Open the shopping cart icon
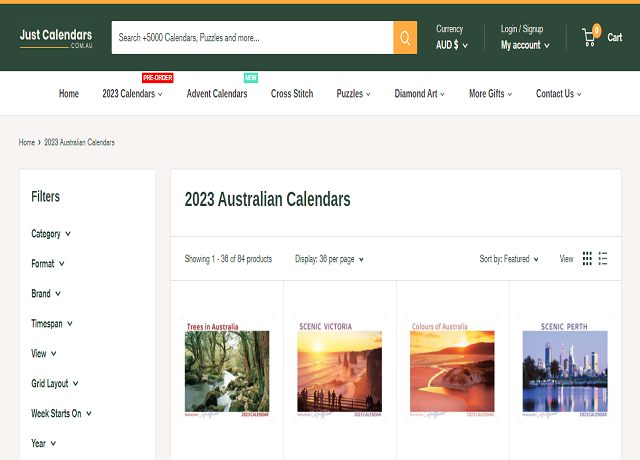The image size is (640, 460). [x=591, y=38]
